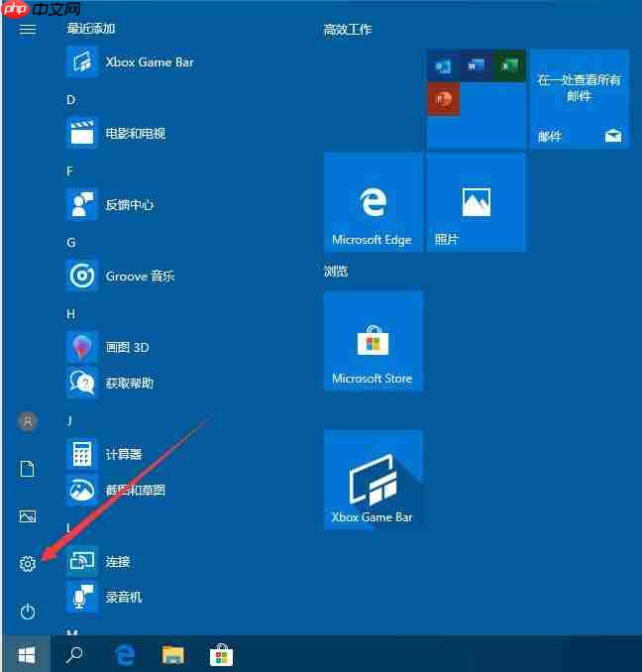Open Pictures from the left sidebar
642x672 pixels.
coord(28,516)
